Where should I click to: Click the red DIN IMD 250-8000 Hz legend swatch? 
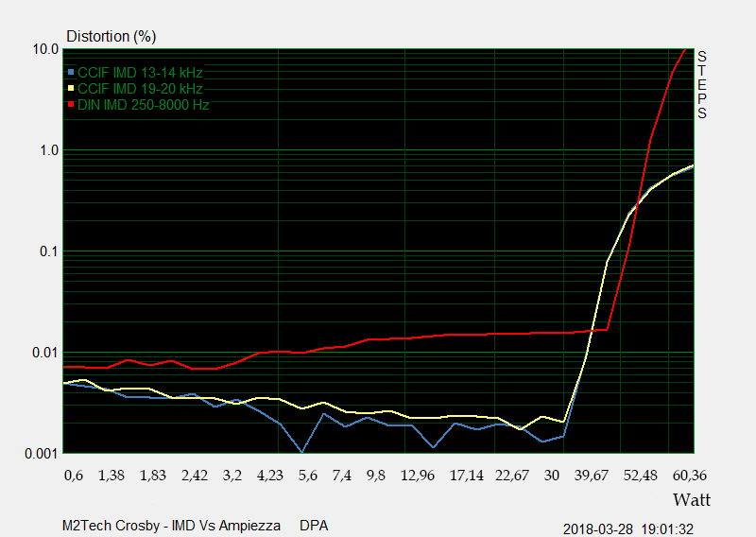(72, 104)
